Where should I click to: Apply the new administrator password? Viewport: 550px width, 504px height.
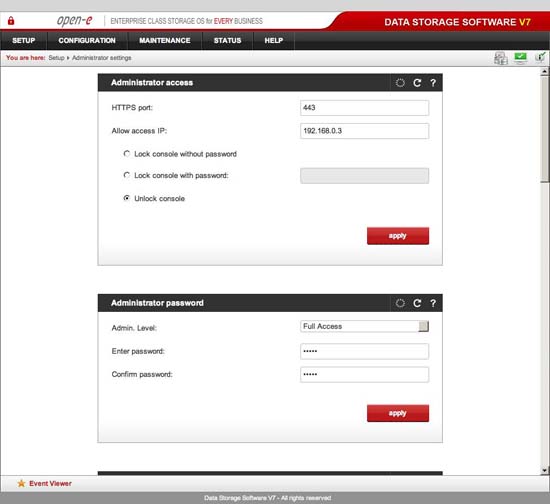398,413
